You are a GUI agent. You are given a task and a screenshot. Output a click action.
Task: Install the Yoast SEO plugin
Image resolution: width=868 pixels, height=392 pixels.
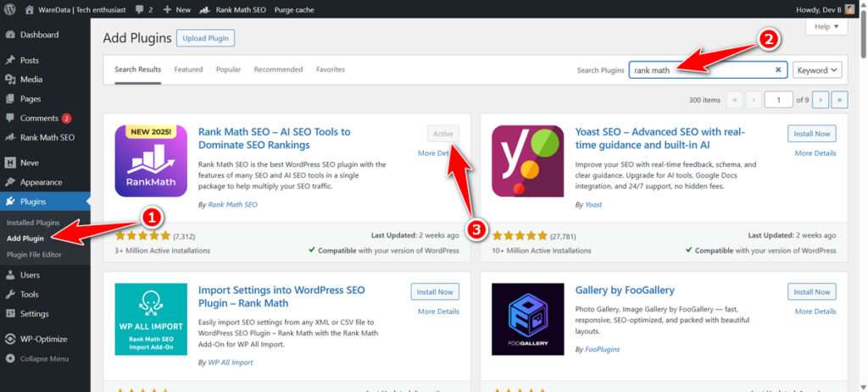[x=811, y=134]
